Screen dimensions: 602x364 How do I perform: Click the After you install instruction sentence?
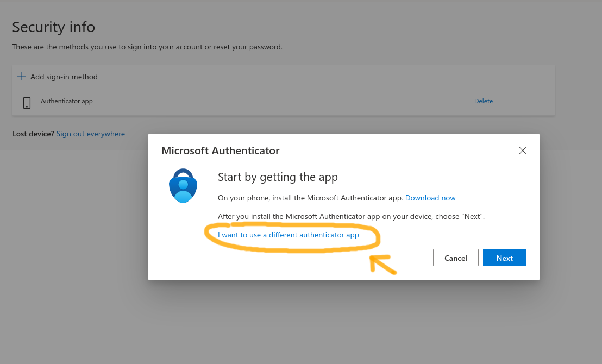click(351, 216)
